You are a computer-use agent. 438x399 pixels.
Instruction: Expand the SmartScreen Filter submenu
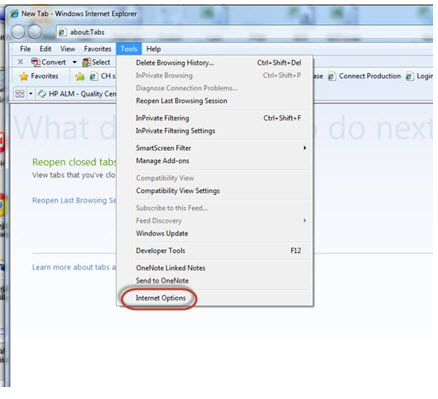215,148
